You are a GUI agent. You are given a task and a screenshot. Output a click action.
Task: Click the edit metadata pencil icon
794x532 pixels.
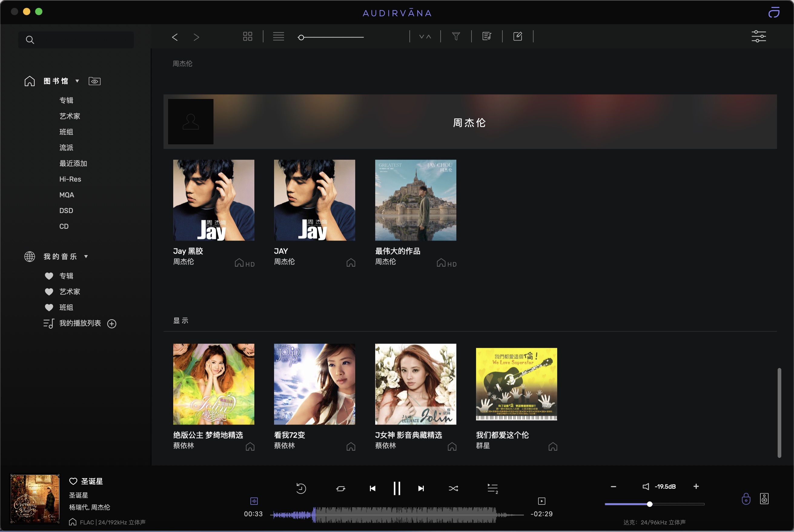(517, 36)
